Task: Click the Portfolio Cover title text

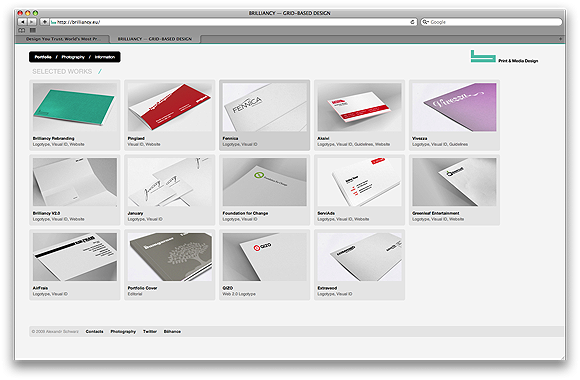Action: point(142,288)
